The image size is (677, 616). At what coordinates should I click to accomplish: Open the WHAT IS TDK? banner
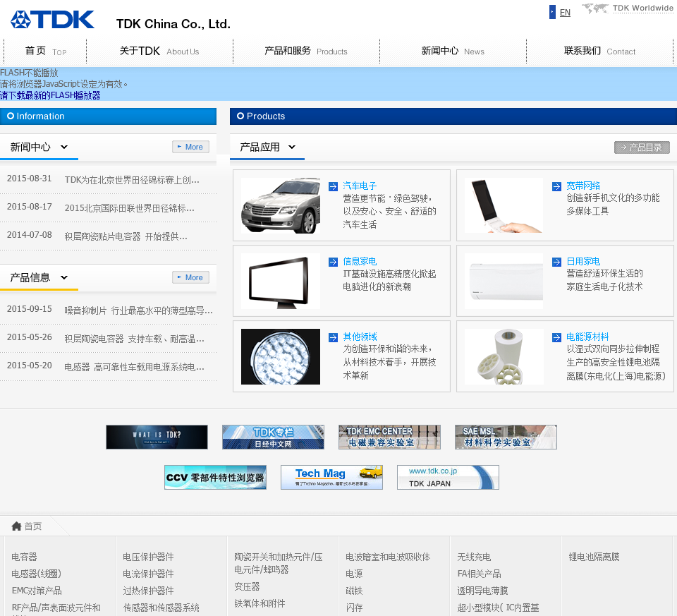pos(157,437)
